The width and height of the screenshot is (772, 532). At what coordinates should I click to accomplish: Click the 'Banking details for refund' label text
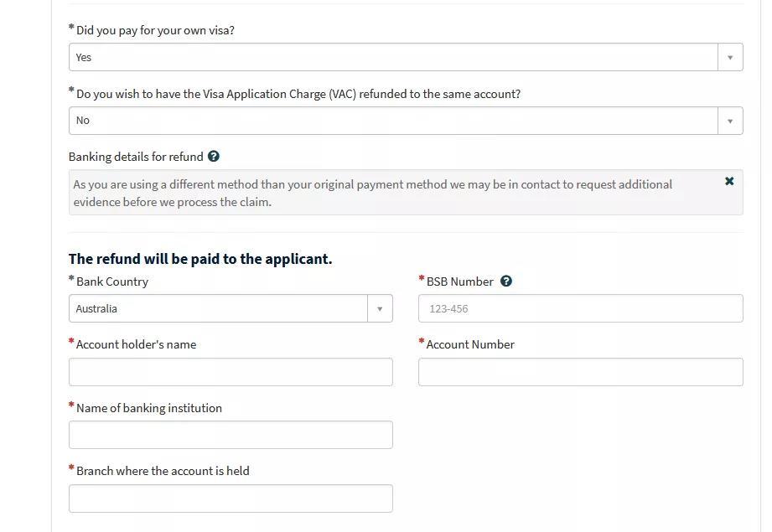tap(136, 157)
